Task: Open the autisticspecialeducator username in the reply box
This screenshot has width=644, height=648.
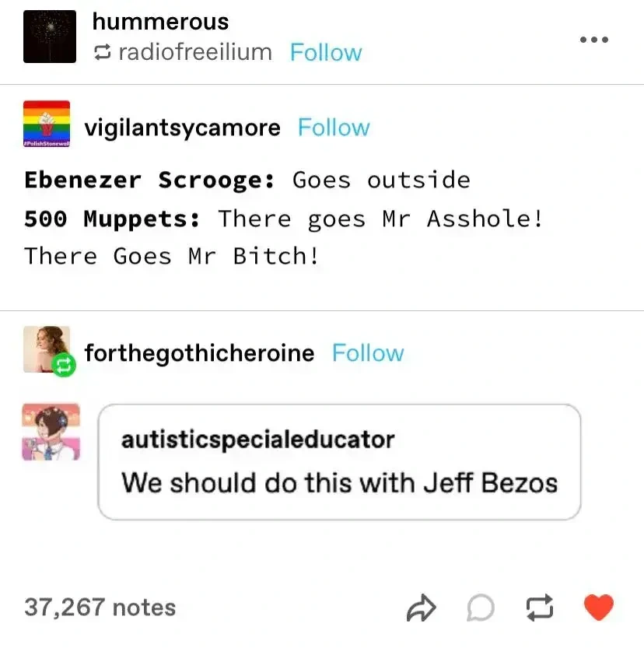Action: (x=257, y=440)
